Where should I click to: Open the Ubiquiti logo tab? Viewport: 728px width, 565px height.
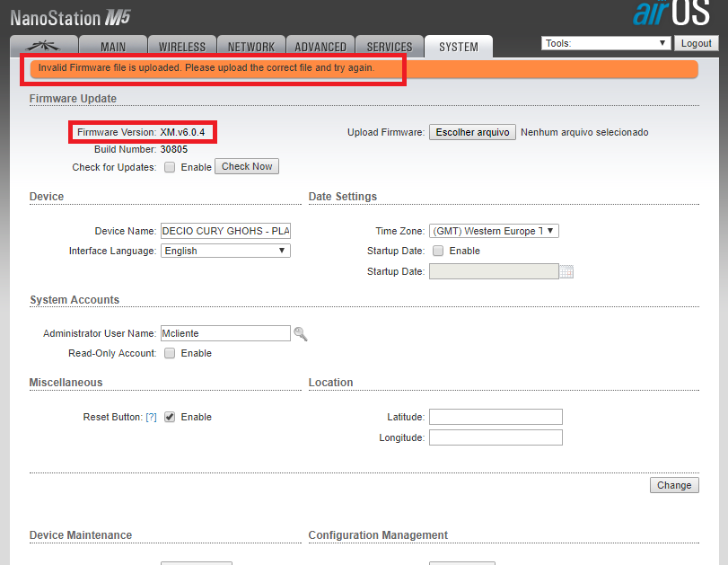[44, 47]
